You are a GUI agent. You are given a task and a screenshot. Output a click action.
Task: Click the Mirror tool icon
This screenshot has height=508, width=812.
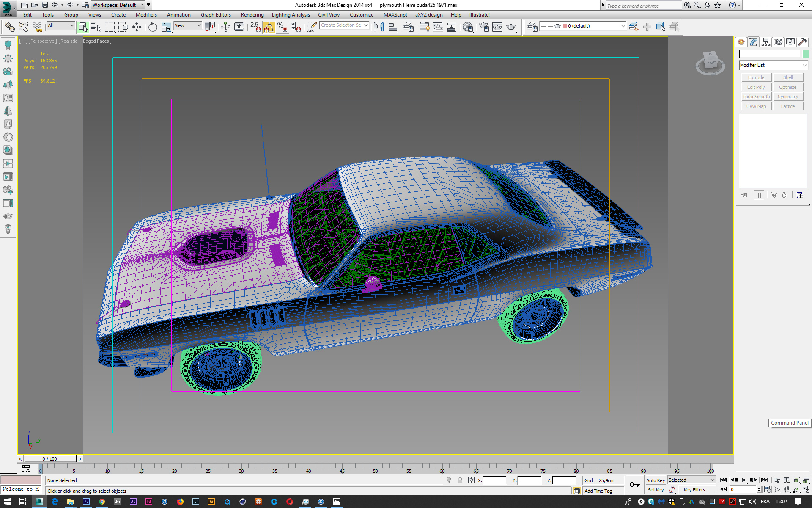(x=379, y=27)
